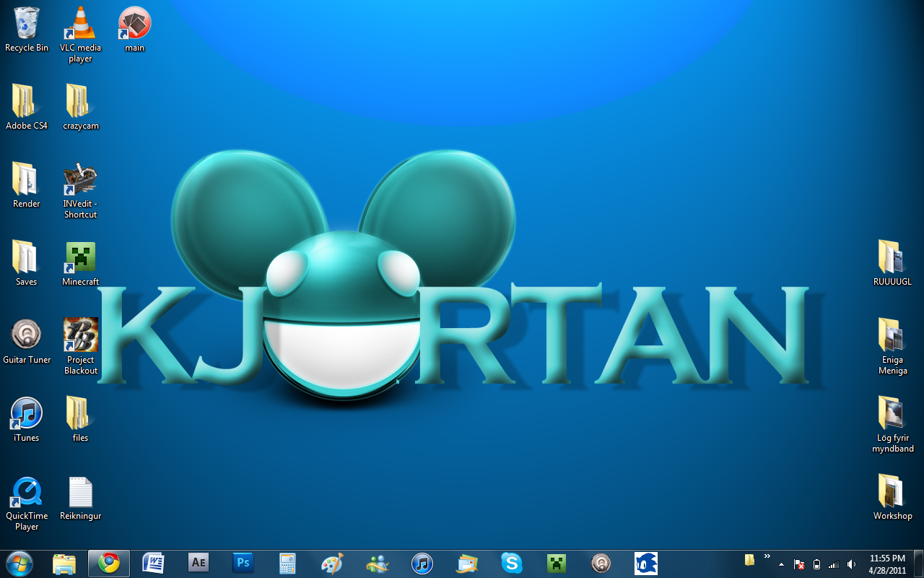Open Calculator from the taskbar

pos(287,563)
